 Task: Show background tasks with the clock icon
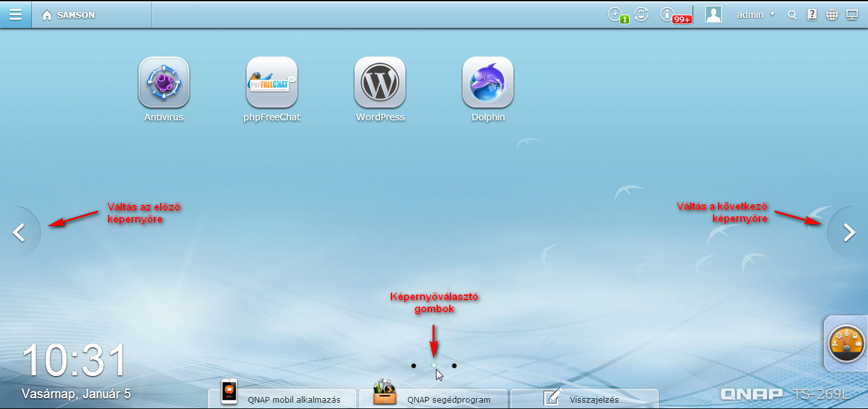tap(615, 15)
